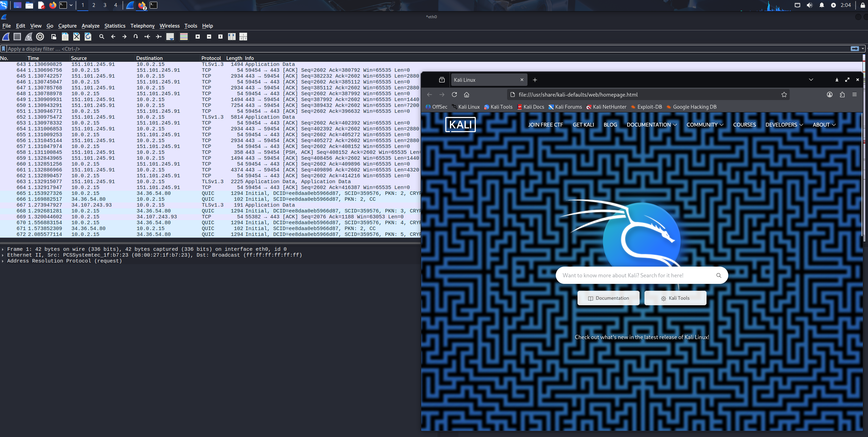The image size is (868, 437).
Task: Restart the current capture
Action: pyautogui.click(x=29, y=37)
